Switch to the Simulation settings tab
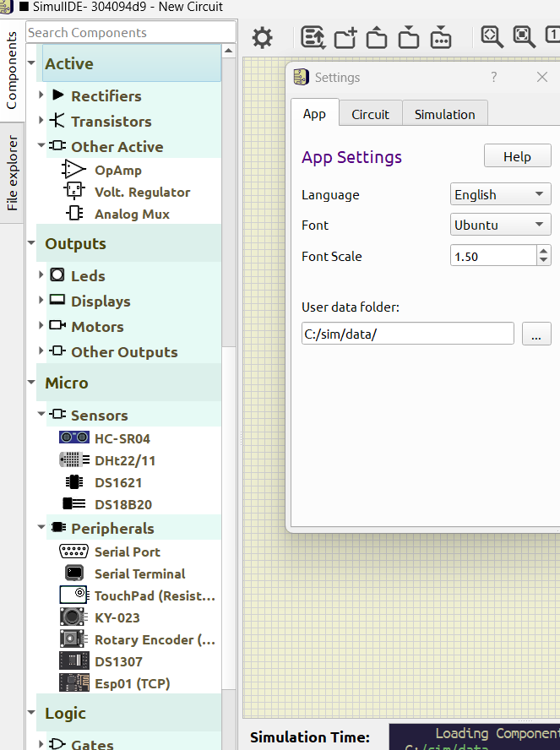Screen dimensions: 560x750 pos(444,114)
